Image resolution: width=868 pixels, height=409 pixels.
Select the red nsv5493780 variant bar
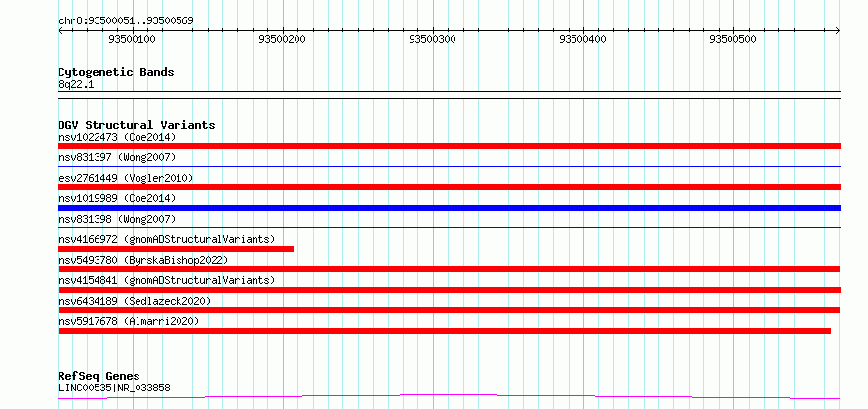[x=449, y=269]
